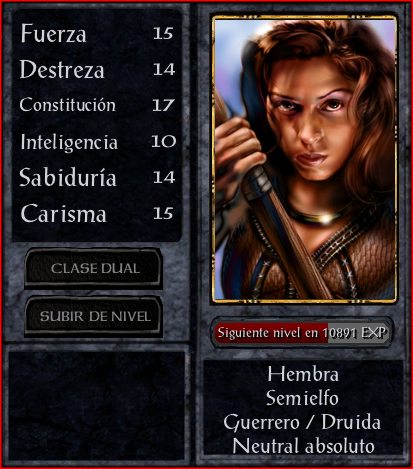Select the Destreza attribute label
The height and width of the screenshot is (469, 413).
62,69
